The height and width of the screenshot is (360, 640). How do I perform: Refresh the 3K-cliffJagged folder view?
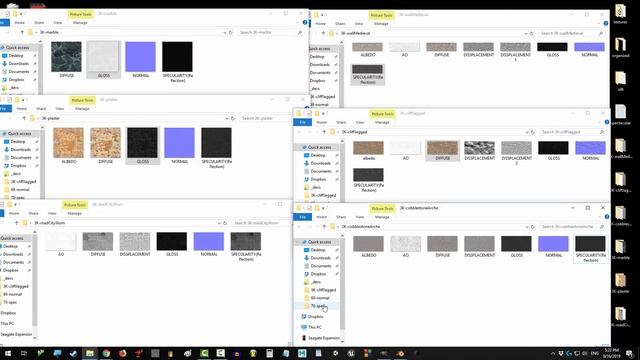533,132
